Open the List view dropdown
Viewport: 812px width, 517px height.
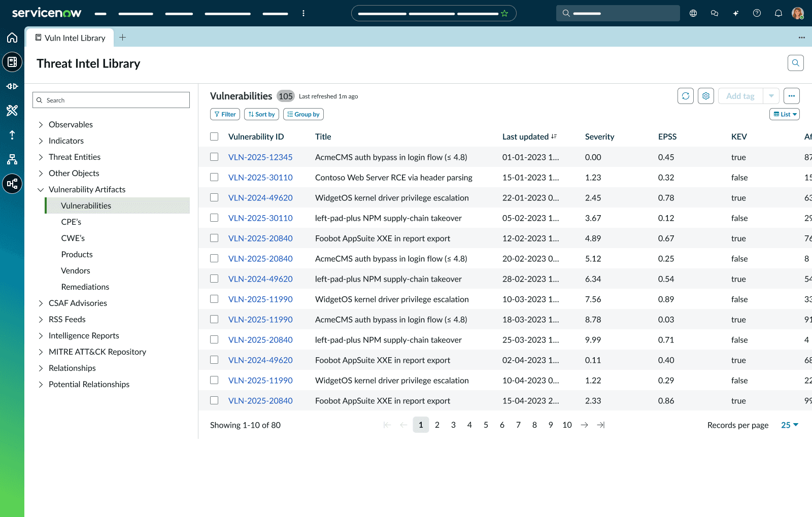point(785,114)
